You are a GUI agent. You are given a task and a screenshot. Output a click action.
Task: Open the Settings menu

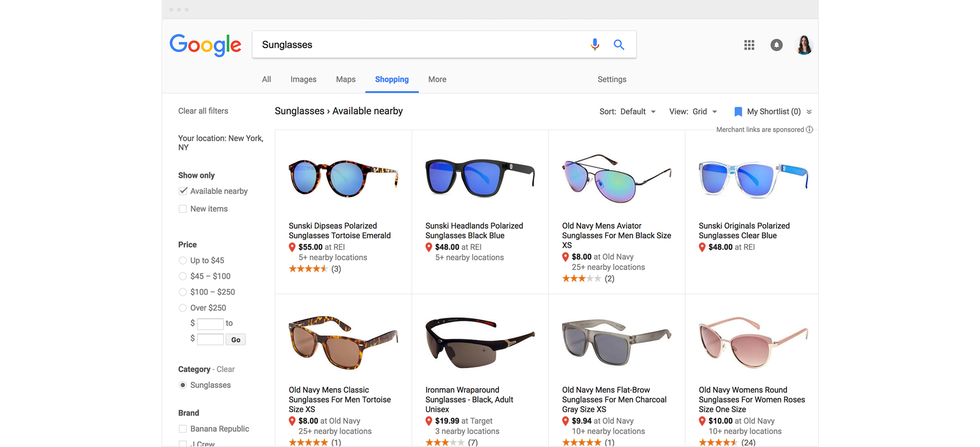[x=612, y=79]
